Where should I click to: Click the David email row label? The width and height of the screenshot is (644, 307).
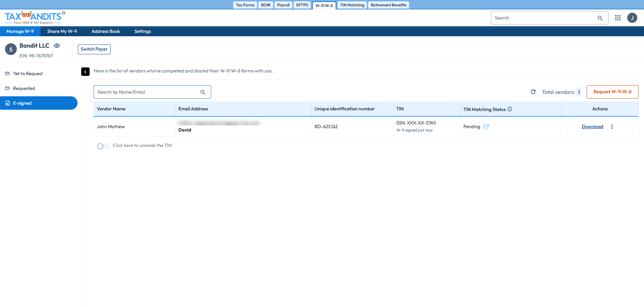[185, 130]
